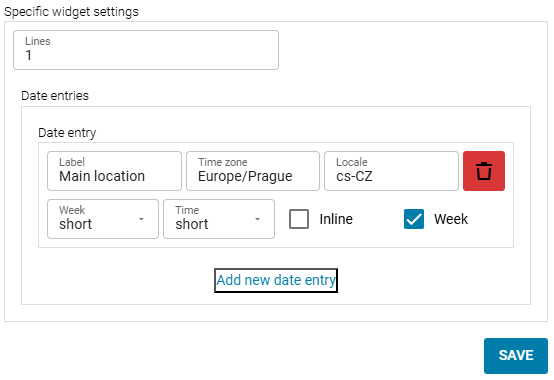Image resolution: width=554 pixels, height=380 pixels.
Task: Delete the date entry with trash icon
Action: point(484,171)
